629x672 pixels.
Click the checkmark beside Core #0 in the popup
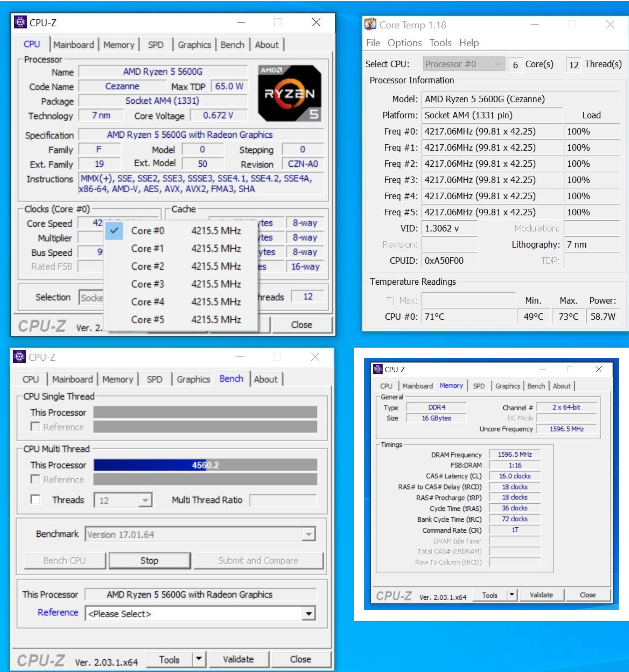pyautogui.click(x=114, y=230)
